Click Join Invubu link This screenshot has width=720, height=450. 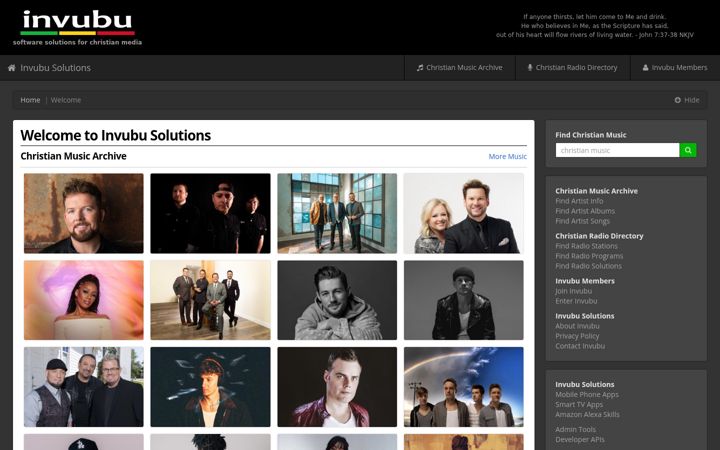tap(574, 291)
